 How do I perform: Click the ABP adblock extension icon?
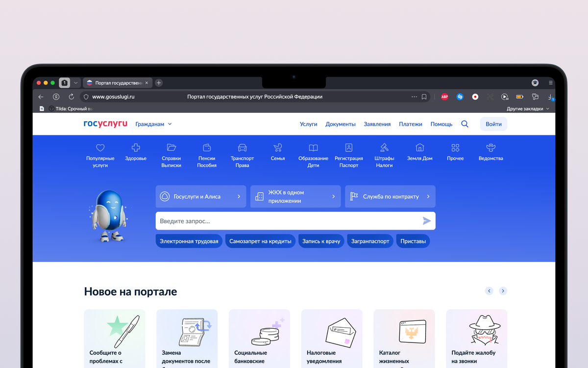click(444, 97)
